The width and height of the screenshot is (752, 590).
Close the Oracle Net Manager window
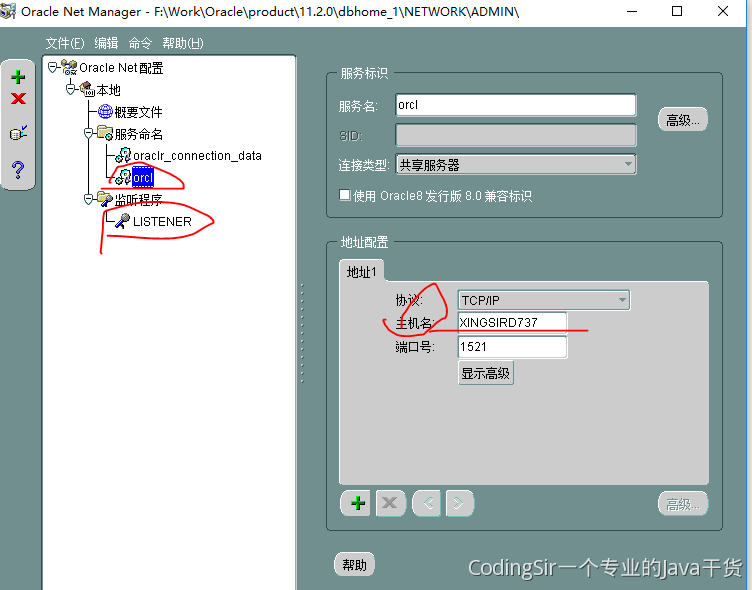pos(723,11)
